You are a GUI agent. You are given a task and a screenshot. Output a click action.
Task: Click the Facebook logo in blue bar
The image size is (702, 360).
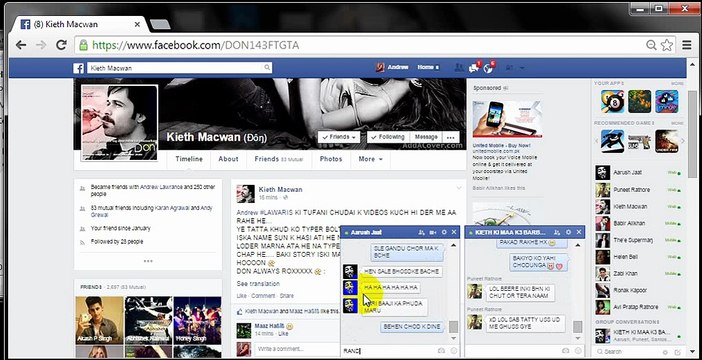[78, 68]
